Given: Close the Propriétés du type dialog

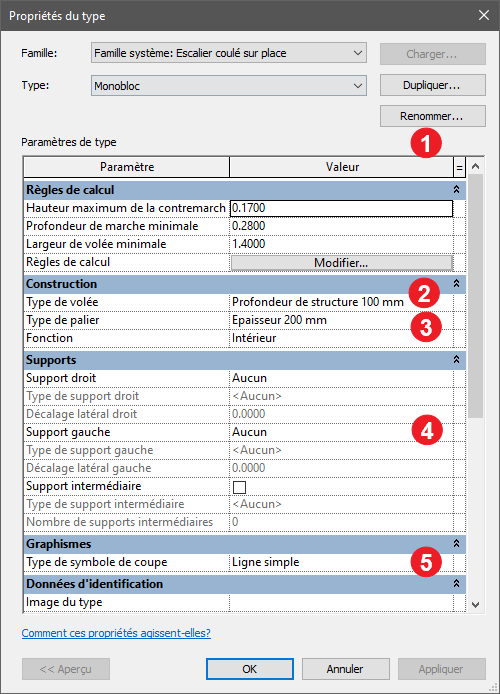Looking at the screenshot, I should coord(484,15).
